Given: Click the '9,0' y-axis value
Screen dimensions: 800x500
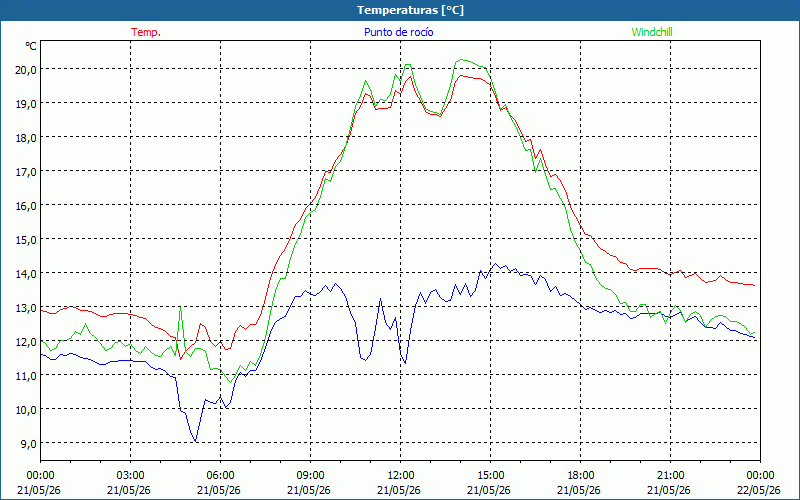Looking at the screenshot, I should [28, 444].
